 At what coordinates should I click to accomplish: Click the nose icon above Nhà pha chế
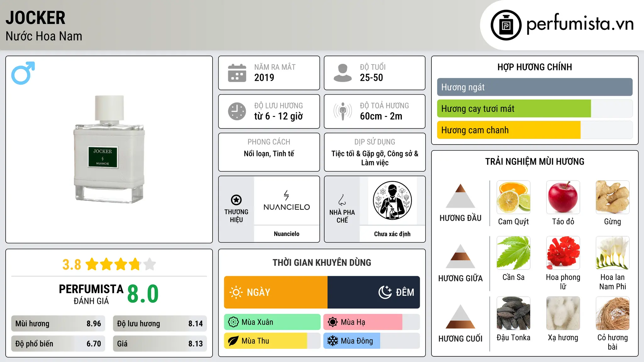[342, 200]
